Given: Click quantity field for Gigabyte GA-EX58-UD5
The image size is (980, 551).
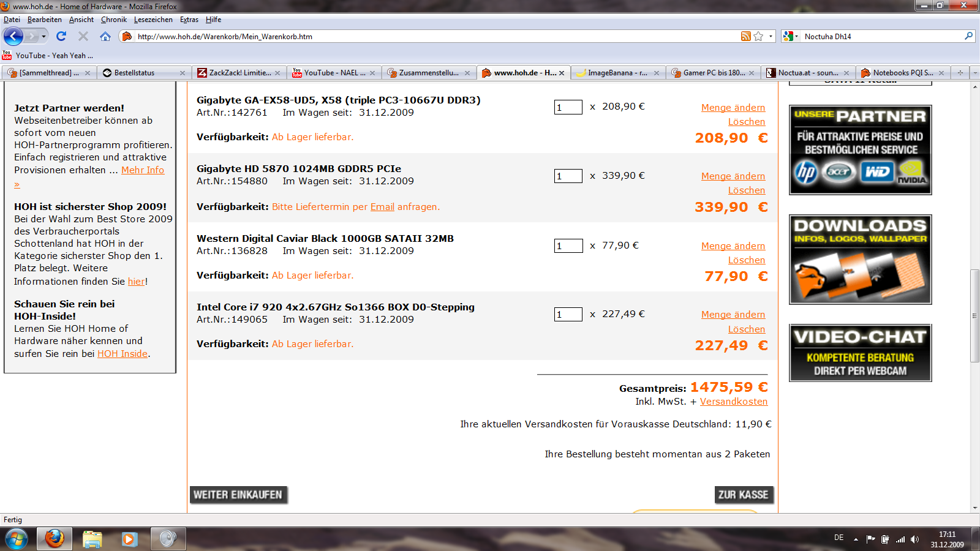Looking at the screenshot, I should tap(568, 107).
